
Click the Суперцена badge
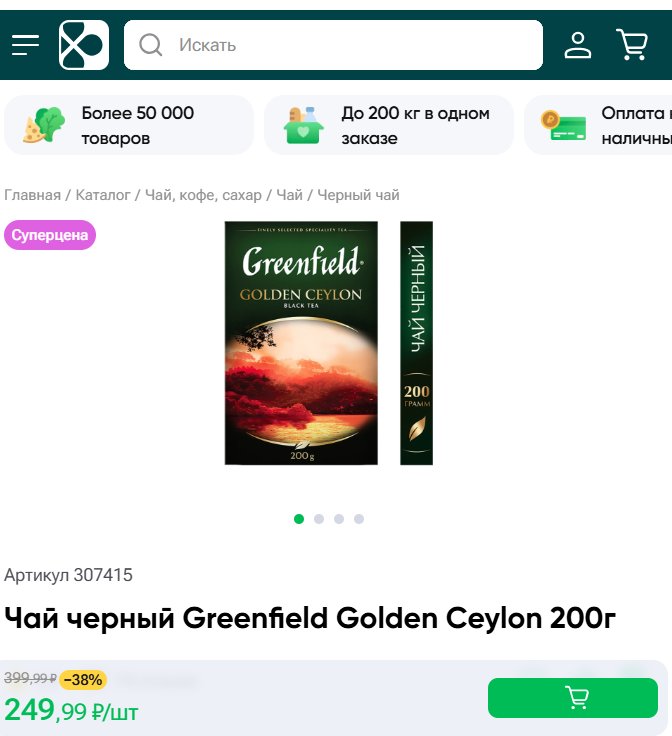point(50,235)
